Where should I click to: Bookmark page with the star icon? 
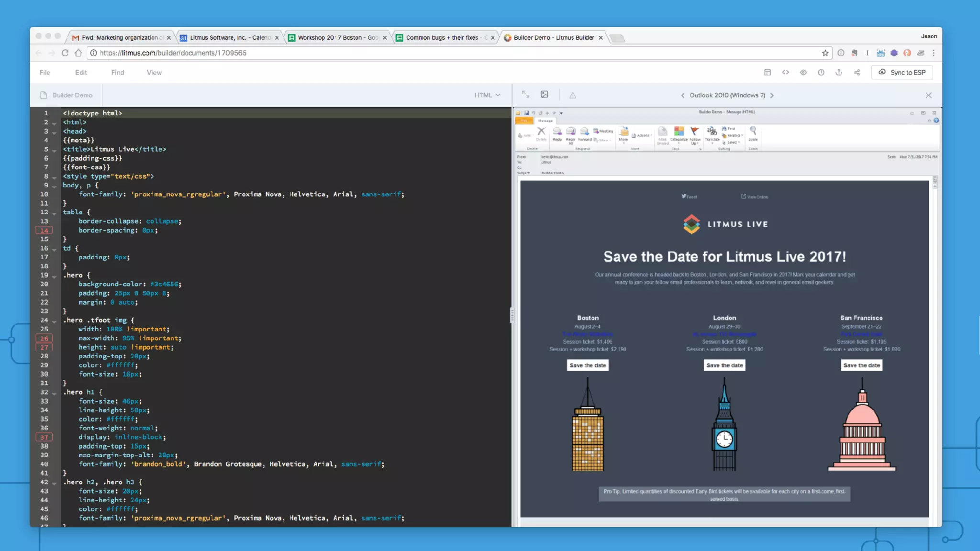825,53
